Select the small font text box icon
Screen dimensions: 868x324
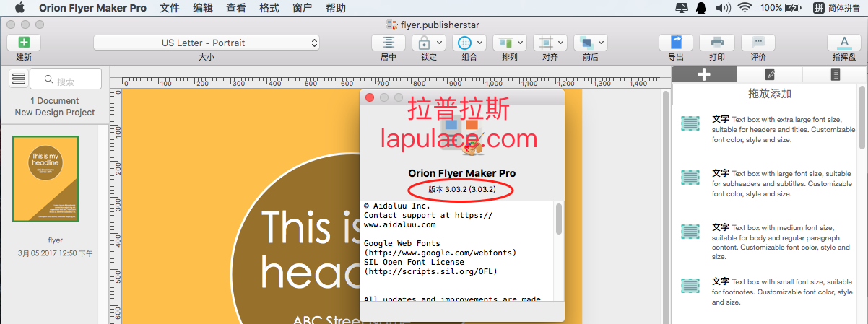[x=690, y=286]
